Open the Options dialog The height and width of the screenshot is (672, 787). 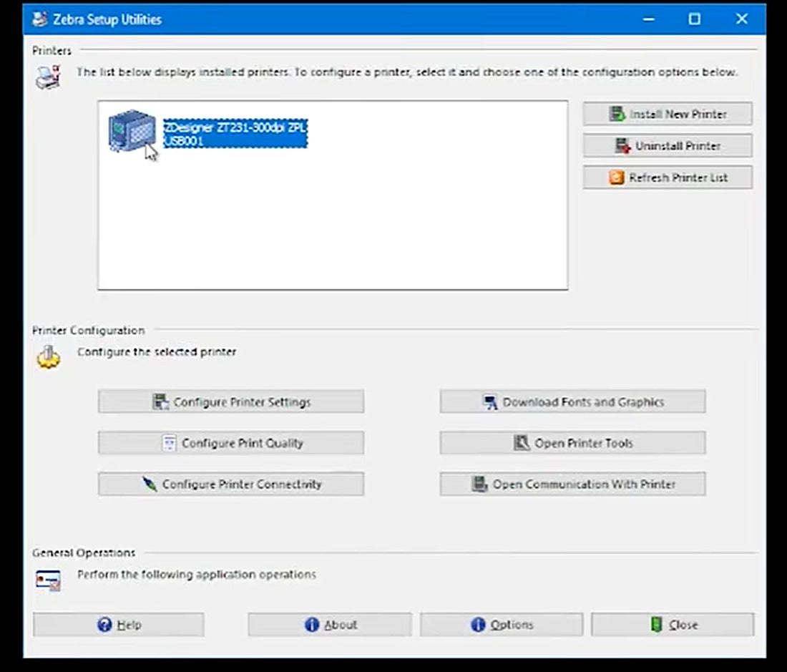(502, 624)
